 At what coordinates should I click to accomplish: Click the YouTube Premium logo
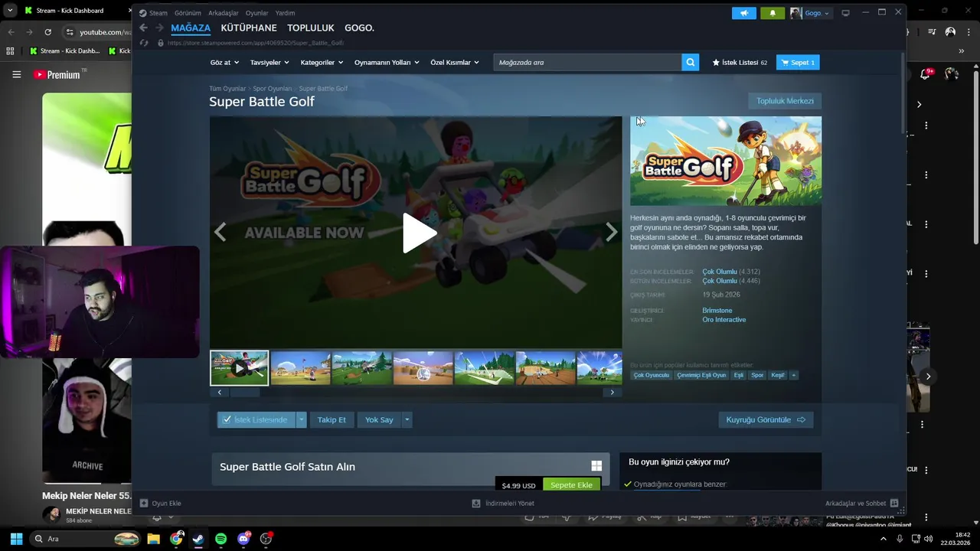point(57,74)
